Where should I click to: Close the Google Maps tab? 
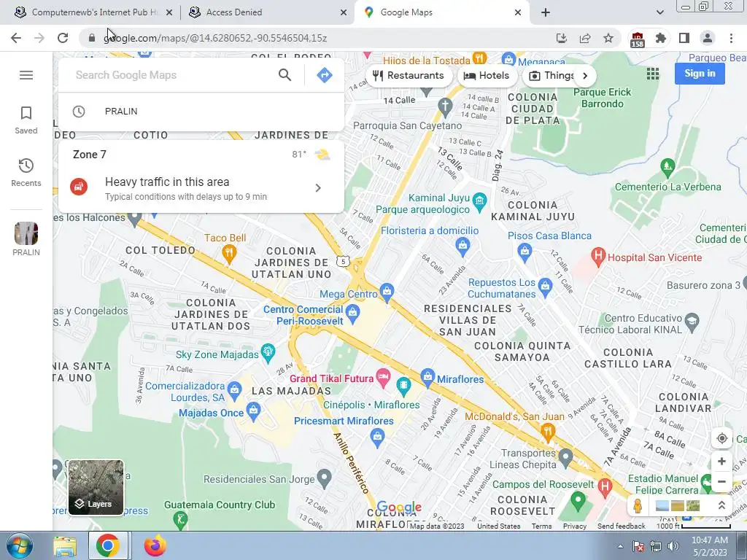(x=518, y=12)
